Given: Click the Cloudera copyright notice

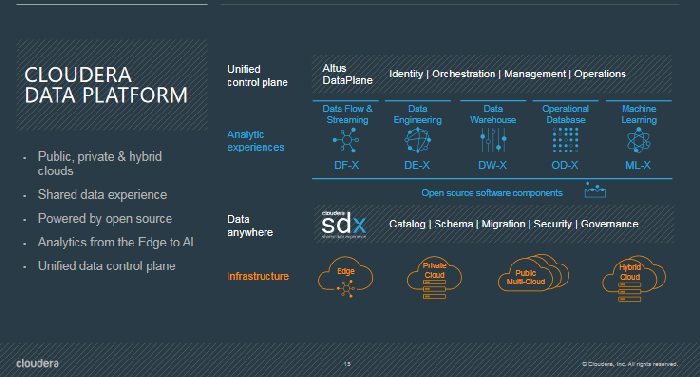Looking at the screenshot, I should (x=630, y=364).
